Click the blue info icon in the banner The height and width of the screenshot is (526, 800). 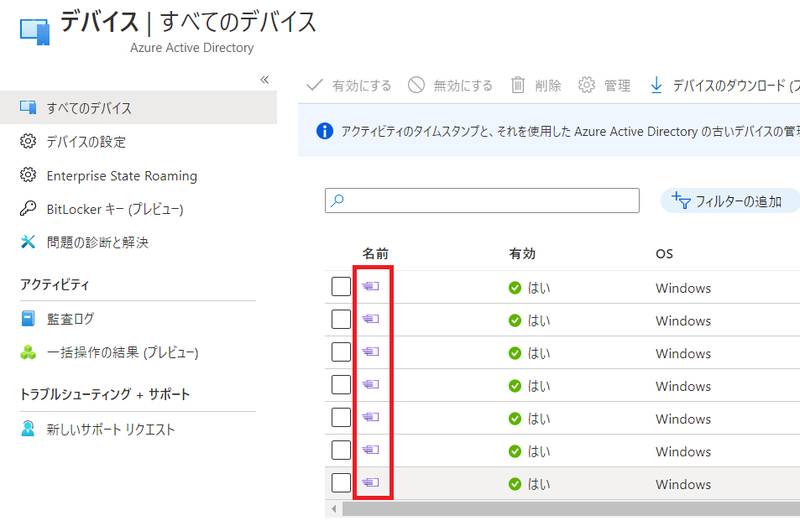click(324, 131)
